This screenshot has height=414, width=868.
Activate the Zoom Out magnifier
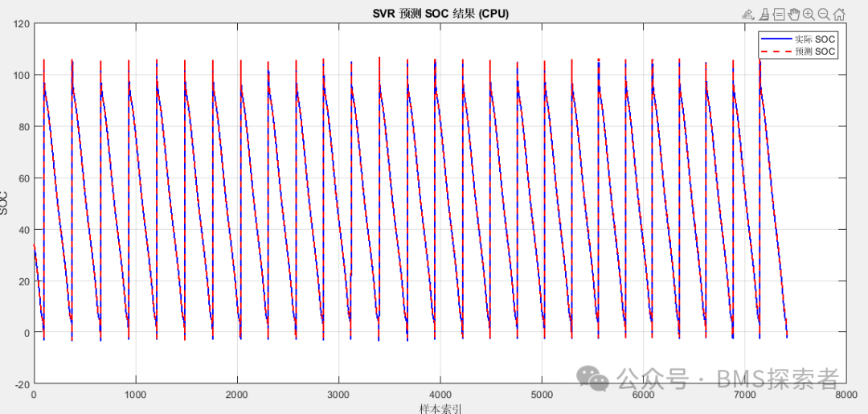[824, 14]
